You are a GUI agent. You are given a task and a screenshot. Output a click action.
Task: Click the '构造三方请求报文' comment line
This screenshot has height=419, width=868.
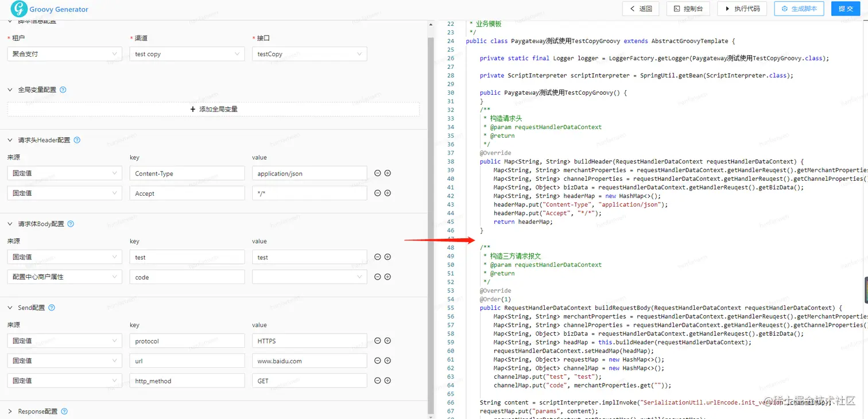516,256
